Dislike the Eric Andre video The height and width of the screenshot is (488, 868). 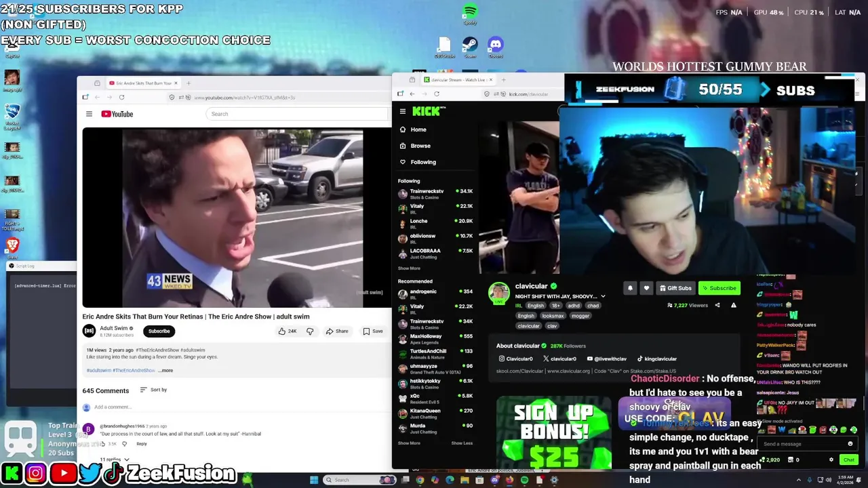click(310, 331)
